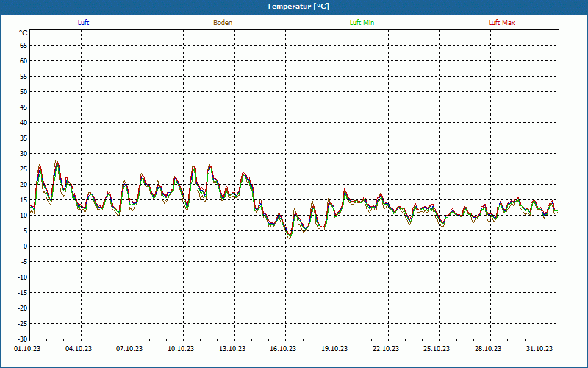Click the 60 value on the temperature axis
Viewport: 588px width, 368px height.
(24, 61)
